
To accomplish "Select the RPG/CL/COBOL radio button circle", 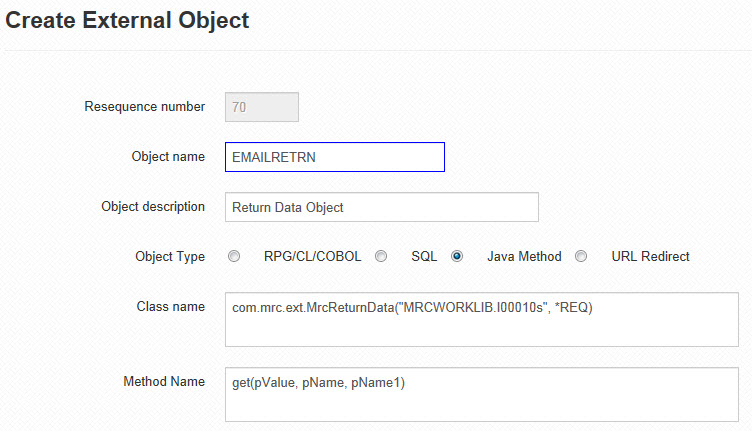I will click(234, 256).
